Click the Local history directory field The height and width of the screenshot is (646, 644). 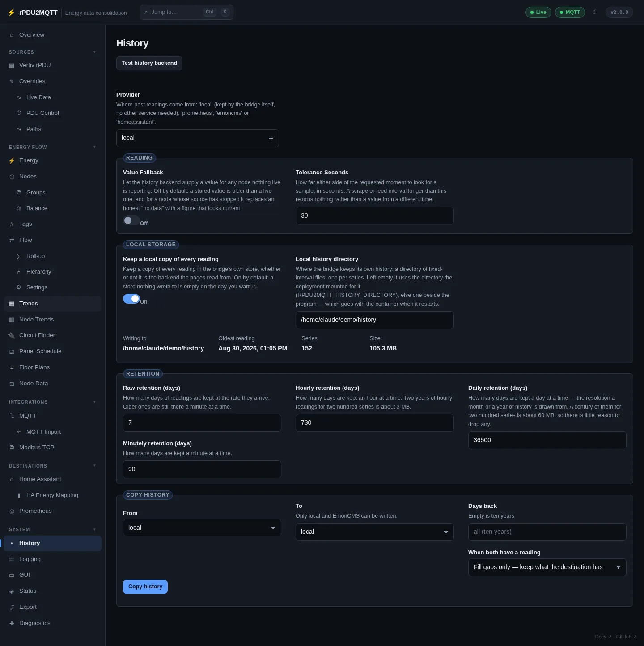click(375, 320)
